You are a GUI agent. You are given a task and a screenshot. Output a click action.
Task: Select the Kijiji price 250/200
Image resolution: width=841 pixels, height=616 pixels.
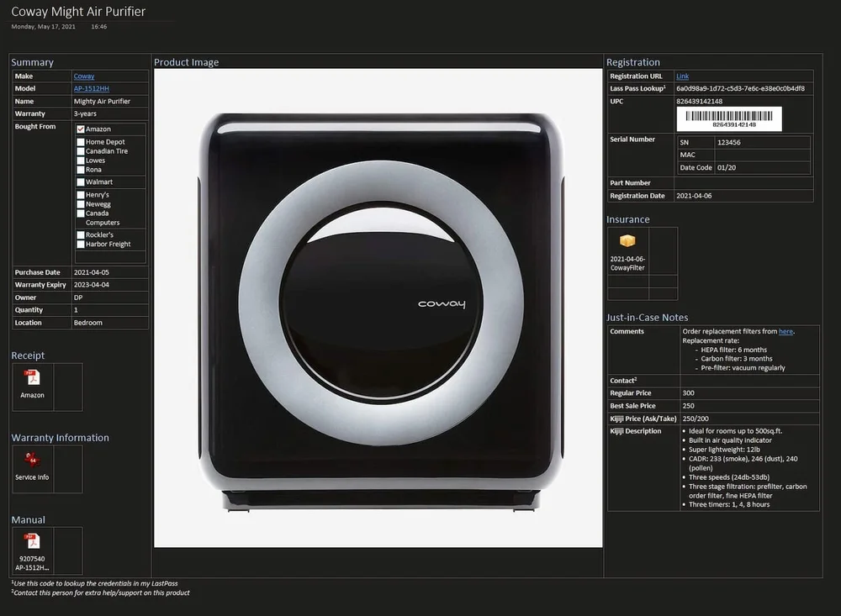pos(696,419)
